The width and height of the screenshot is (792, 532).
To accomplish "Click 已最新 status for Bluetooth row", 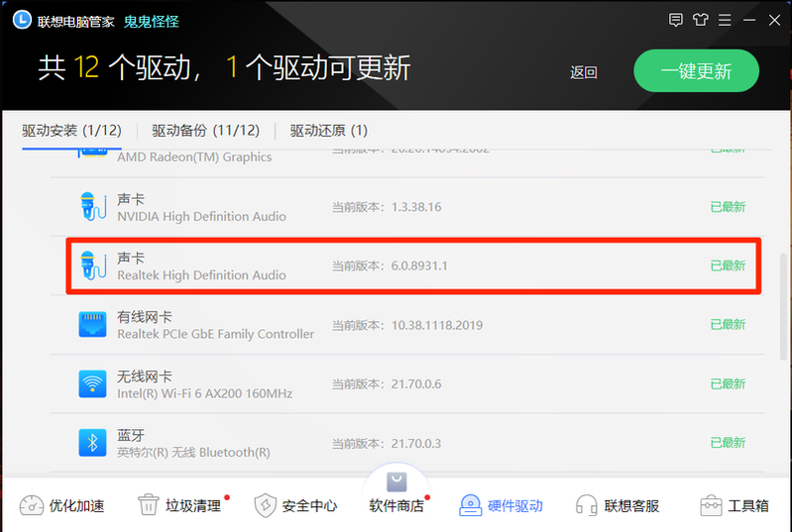I will point(728,443).
